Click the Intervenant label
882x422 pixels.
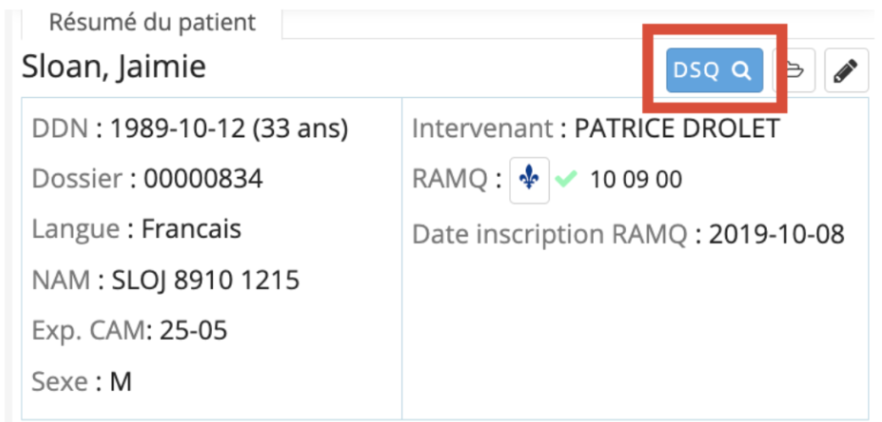[483, 129]
